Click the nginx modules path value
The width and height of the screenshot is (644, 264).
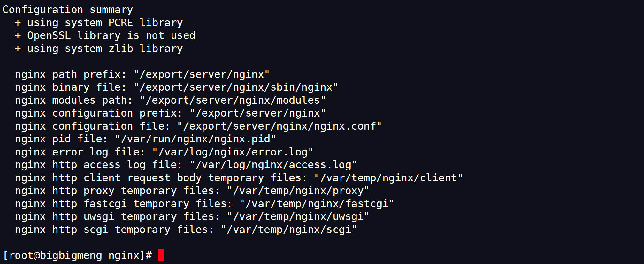[233, 100]
